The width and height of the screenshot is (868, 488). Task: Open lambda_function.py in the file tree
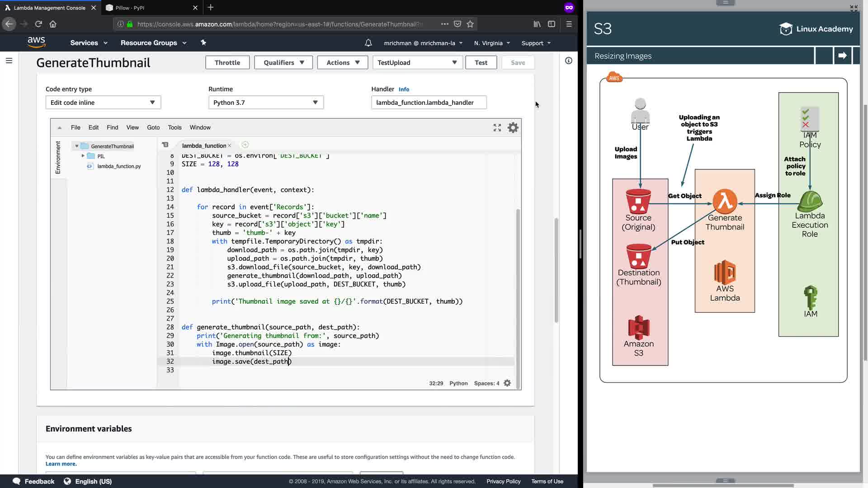119,166
